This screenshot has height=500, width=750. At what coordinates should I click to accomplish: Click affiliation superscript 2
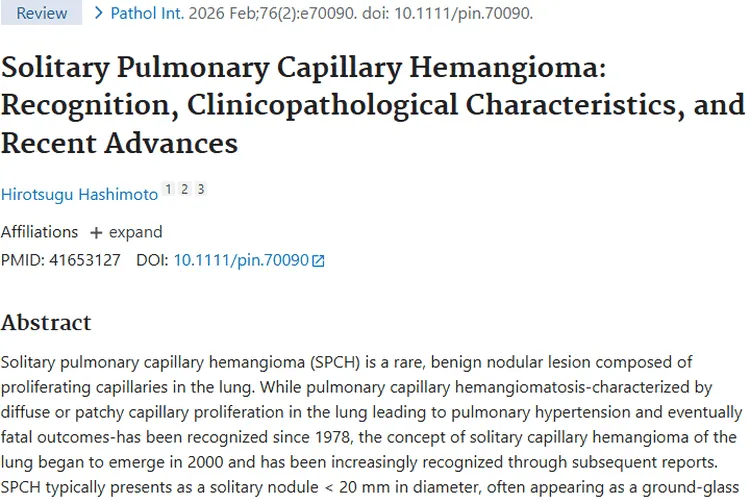184,189
